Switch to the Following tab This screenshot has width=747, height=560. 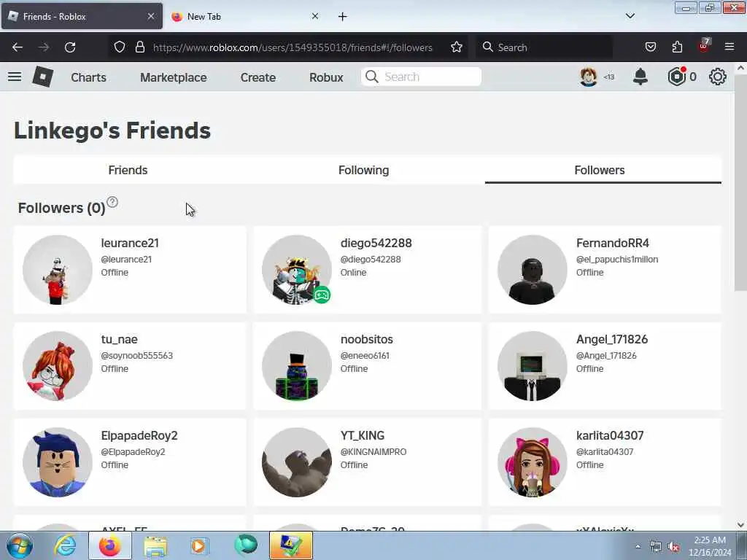pos(363,170)
